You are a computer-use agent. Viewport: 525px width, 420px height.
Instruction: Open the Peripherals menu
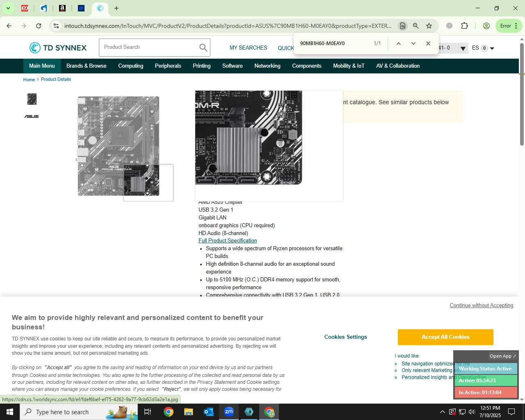[x=168, y=66]
